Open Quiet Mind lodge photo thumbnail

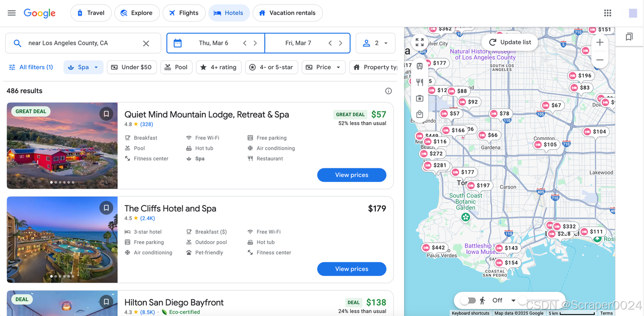(62, 146)
